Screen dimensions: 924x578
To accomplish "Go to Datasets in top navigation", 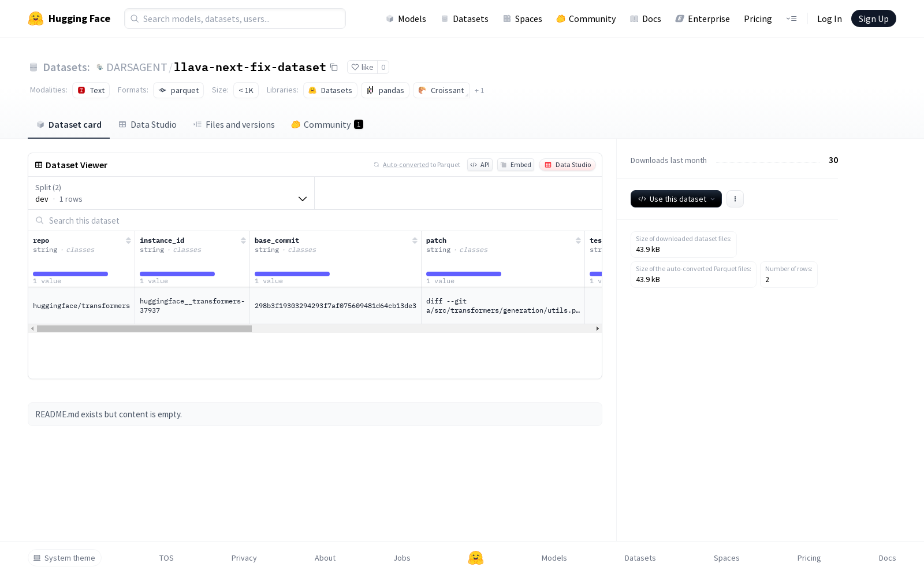I will coord(464,18).
